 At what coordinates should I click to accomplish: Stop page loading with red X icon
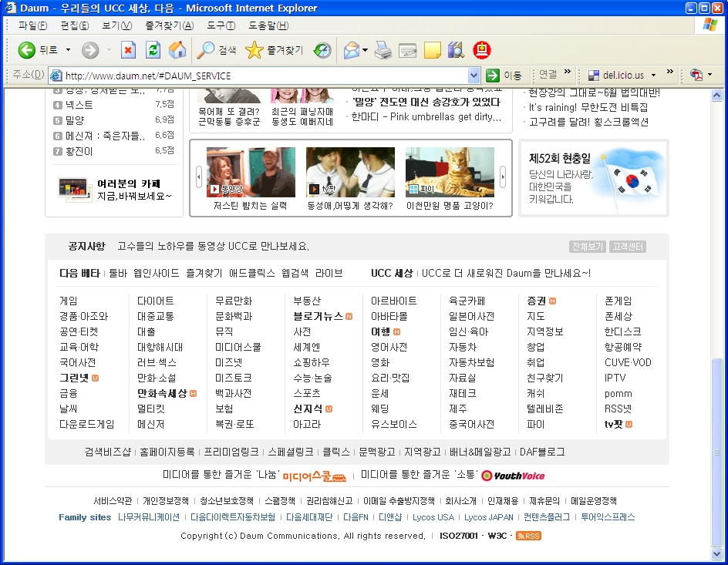coord(128,50)
